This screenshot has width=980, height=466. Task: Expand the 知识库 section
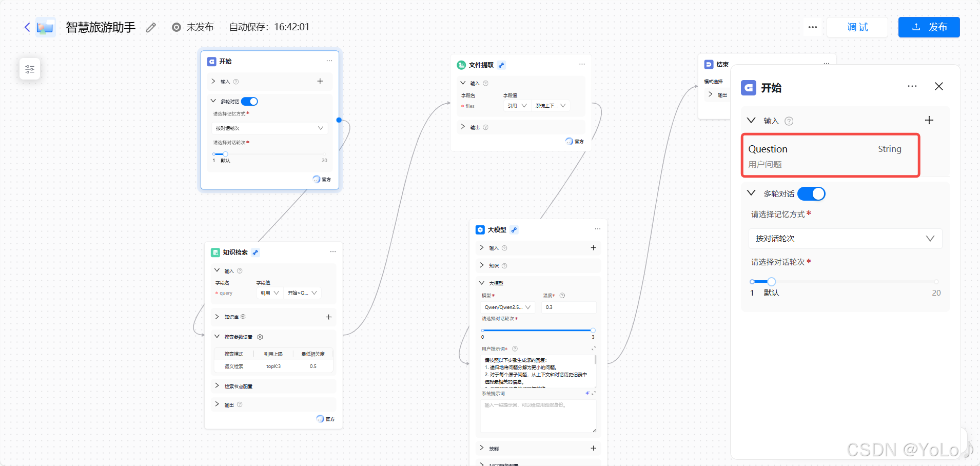click(217, 317)
